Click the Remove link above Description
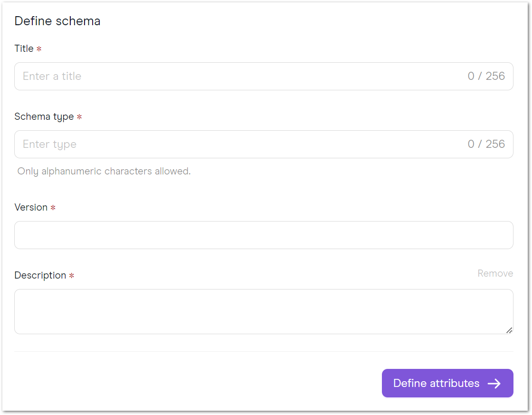 495,273
